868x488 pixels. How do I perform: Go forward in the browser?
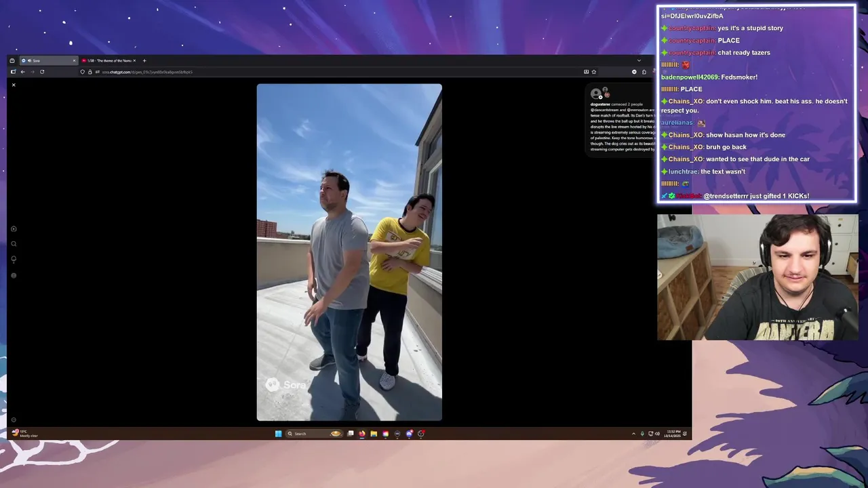[33, 72]
